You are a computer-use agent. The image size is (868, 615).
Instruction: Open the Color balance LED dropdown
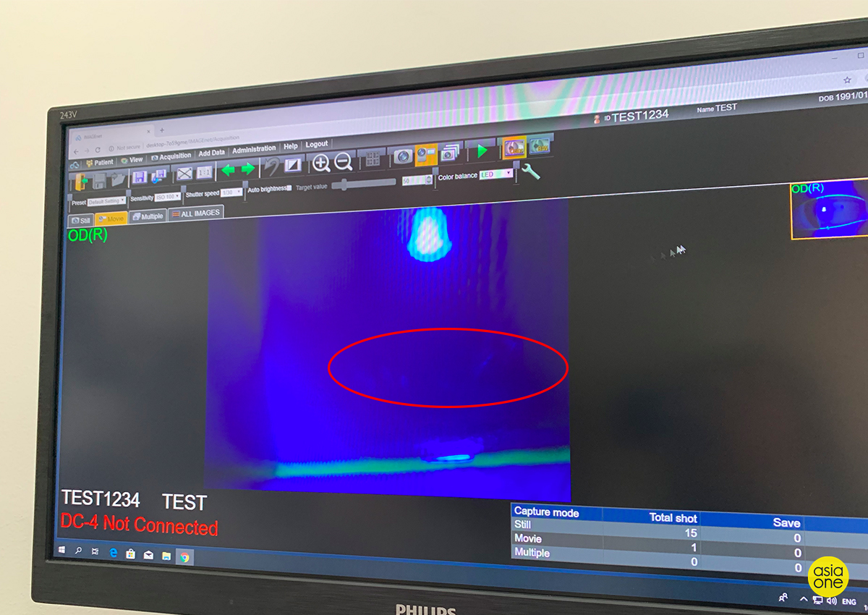496,174
